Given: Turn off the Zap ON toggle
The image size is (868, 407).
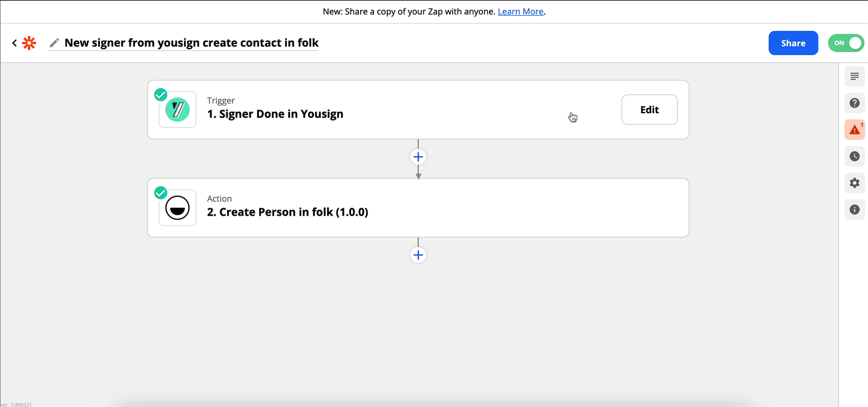Looking at the screenshot, I should coord(846,43).
